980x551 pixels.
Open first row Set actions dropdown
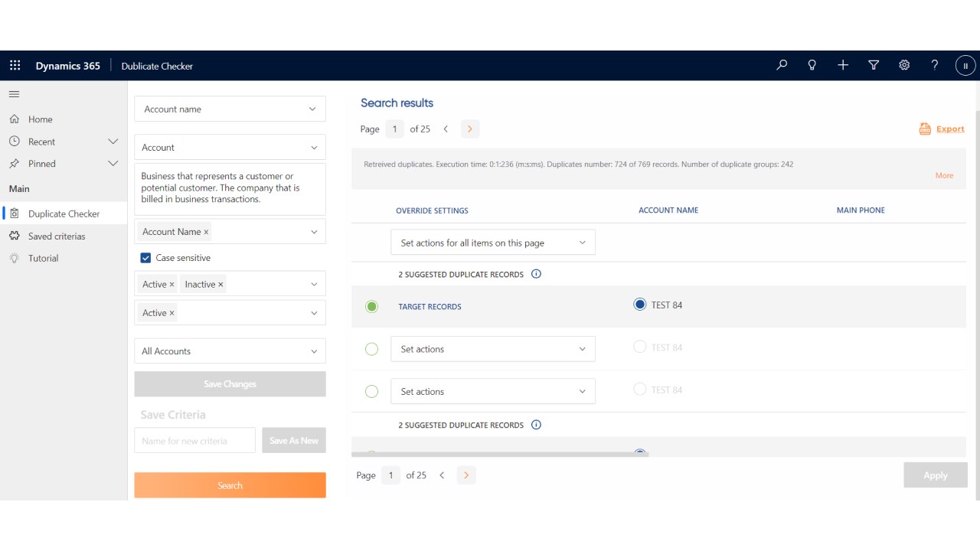pos(493,349)
